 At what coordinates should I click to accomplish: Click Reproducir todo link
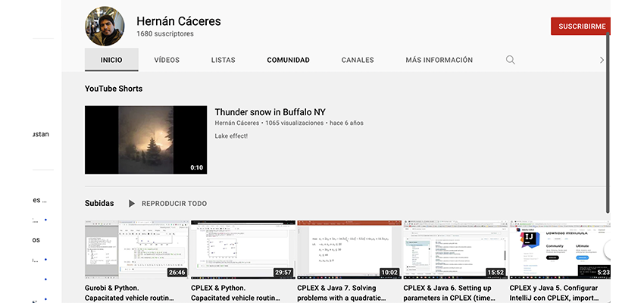coord(174,204)
